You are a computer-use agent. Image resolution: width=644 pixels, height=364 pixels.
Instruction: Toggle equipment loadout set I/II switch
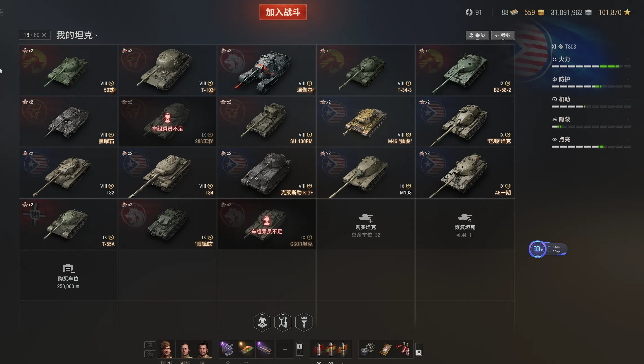click(x=300, y=349)
